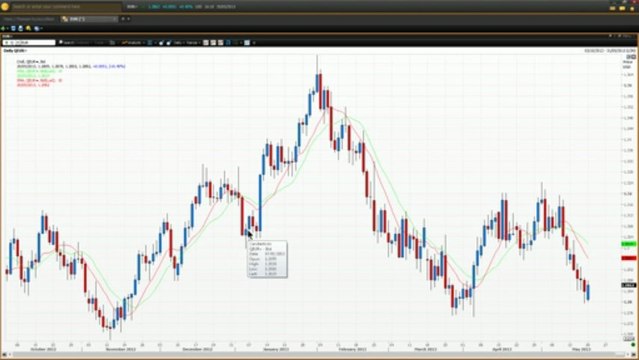The width and height of the screenshot is (639, 360).
Task: Click the Search button in chart toolbar
Action: [67, 42]
